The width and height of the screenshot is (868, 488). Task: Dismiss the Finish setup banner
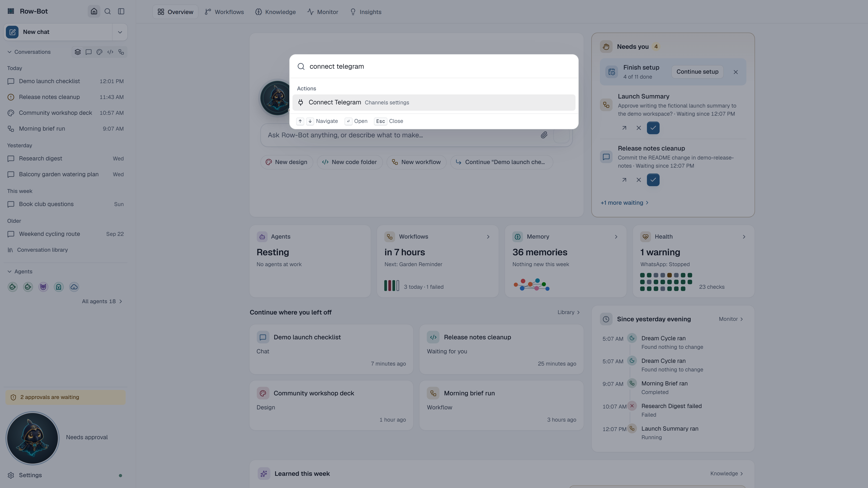736,72
